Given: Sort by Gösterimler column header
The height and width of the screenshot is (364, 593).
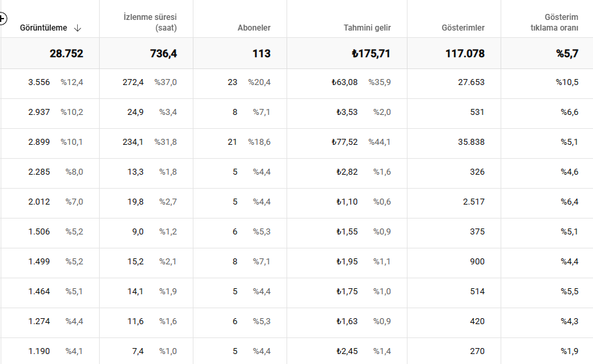Looking at the screenshot, I should [463, 28].
